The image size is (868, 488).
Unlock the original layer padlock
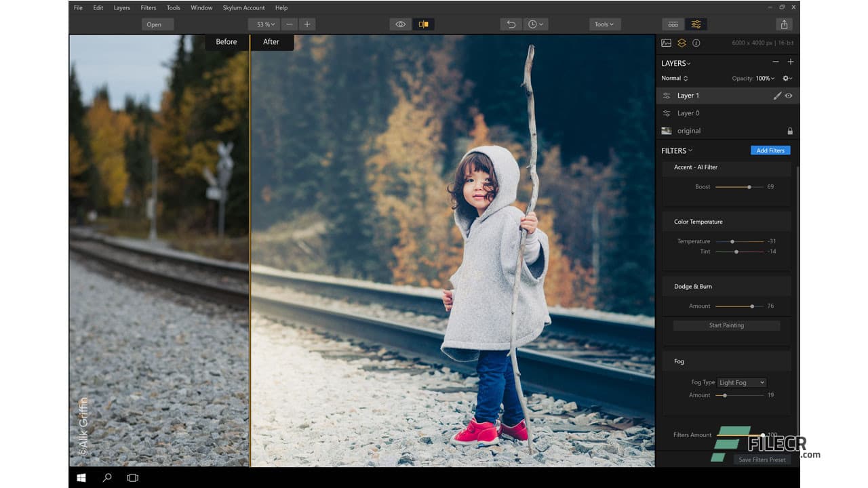(x=790, y=130)
